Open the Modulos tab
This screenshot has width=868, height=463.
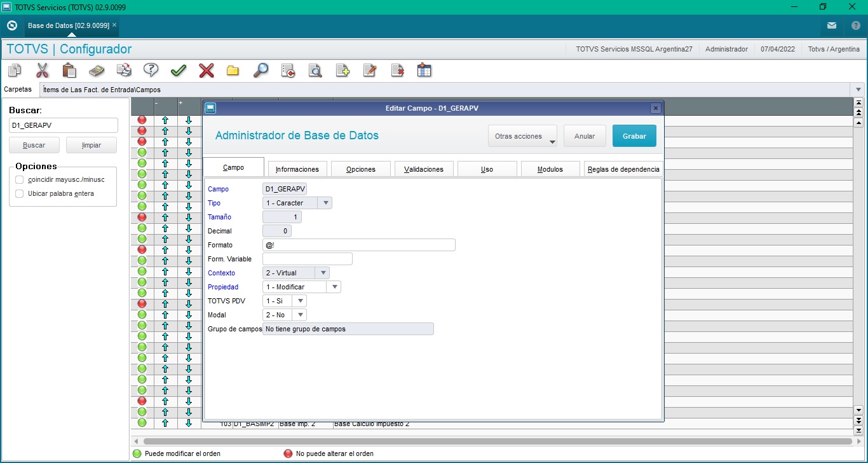click(550, 169)
